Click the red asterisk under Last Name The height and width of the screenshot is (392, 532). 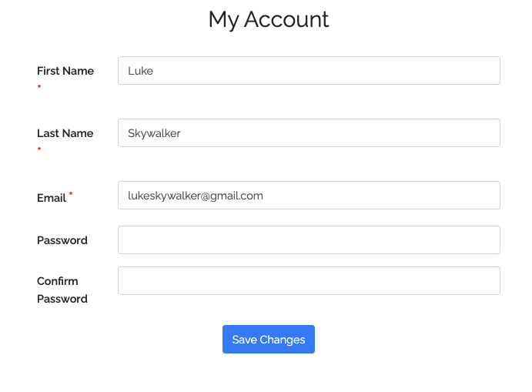[39, 150]
